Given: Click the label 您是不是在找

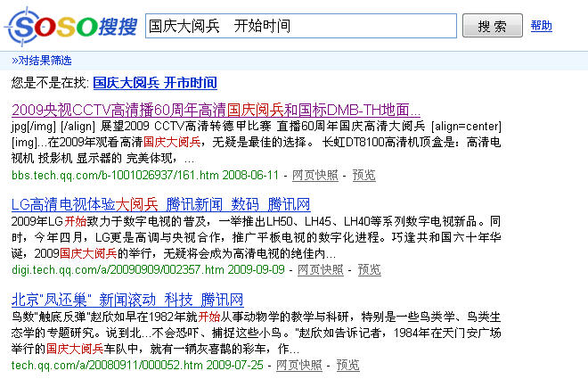Looking at the screenshot, I should click(50, 83).
